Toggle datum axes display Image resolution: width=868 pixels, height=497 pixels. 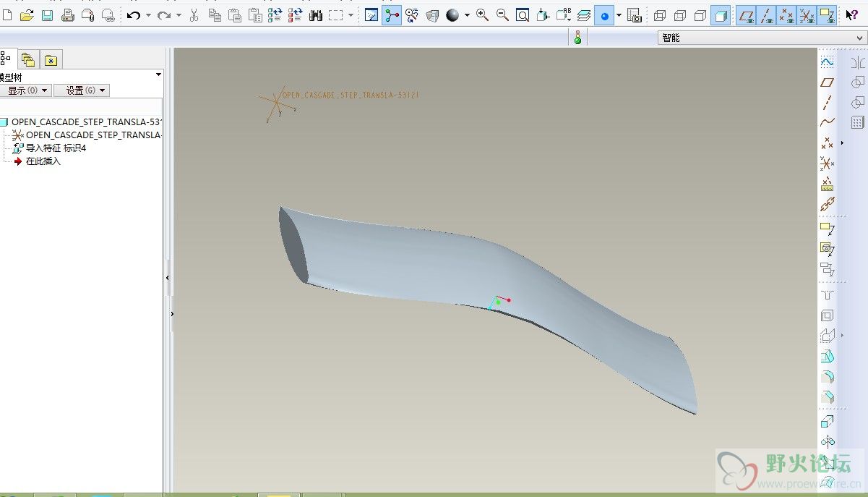(767, 15)
